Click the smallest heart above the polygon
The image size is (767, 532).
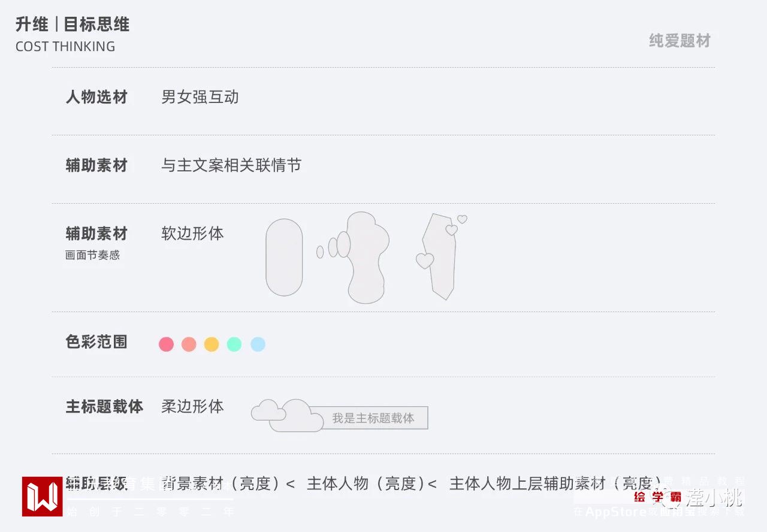pos(462,219)
